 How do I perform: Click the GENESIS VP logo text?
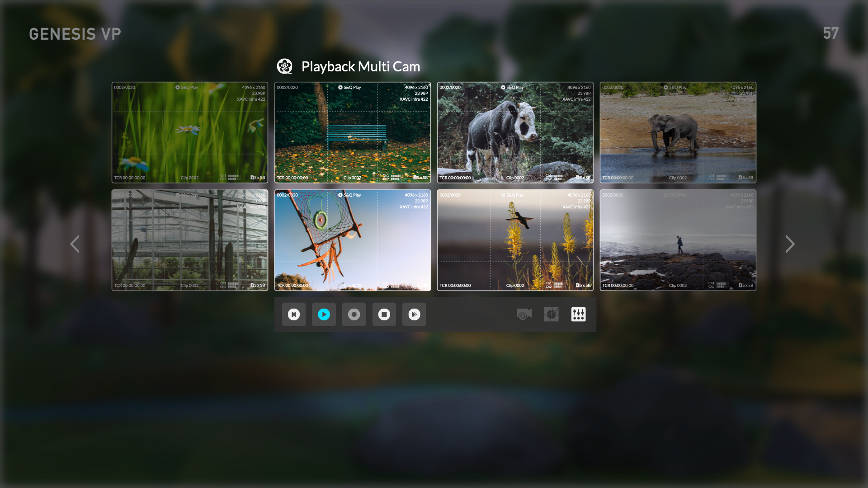pos(75,34)
